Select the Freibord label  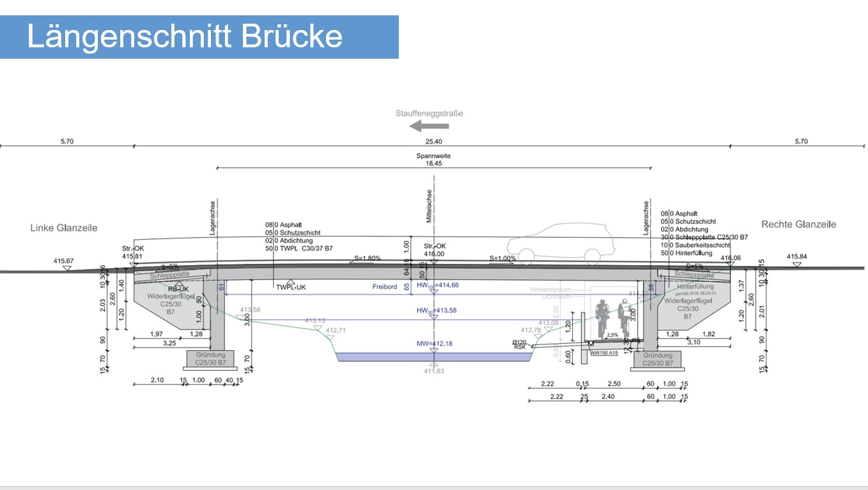pos(385,287)
